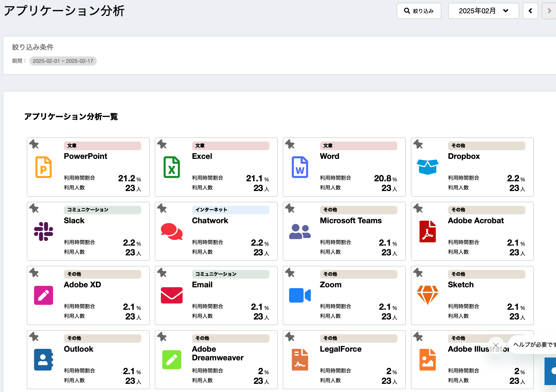
Task: Open the Microsoft Teams app name link
Action: pos(351,221)
